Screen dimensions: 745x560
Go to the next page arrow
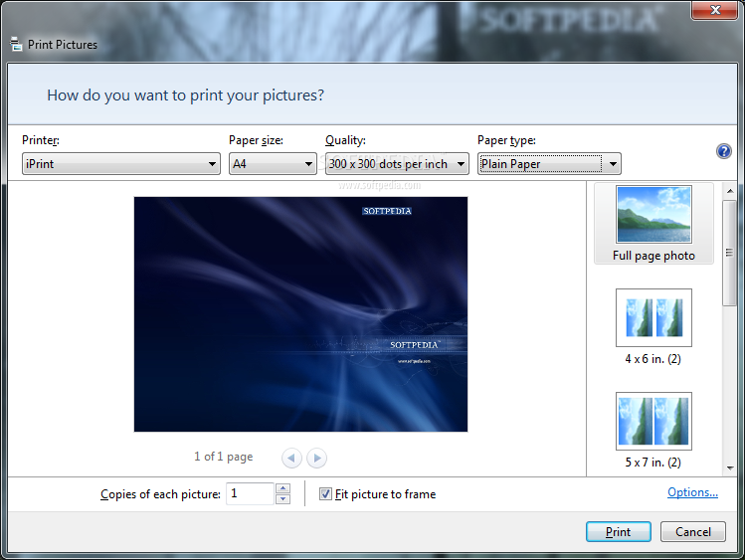coord(317,458)
